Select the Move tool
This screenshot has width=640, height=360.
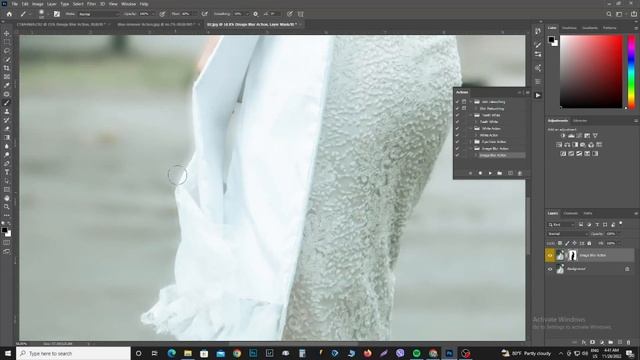[x=7, y=33]
